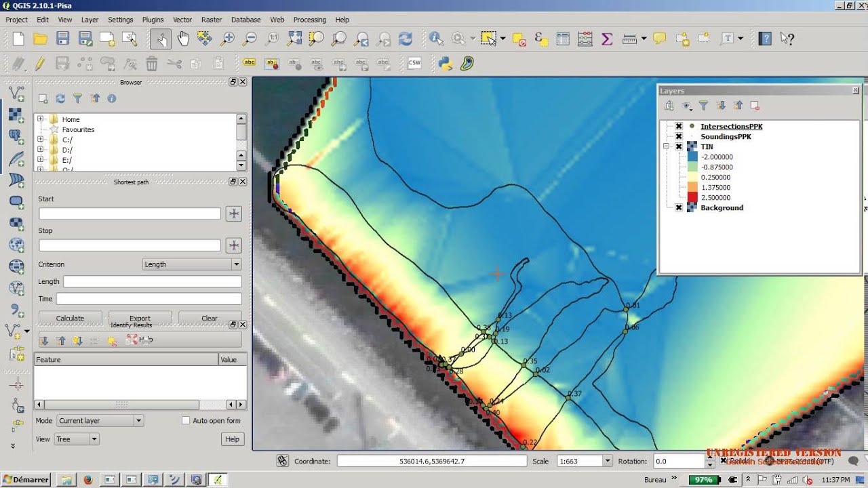Filter legend by map content in Layers panel
This screenshot has width=868, height=488.
pos(703,106)
